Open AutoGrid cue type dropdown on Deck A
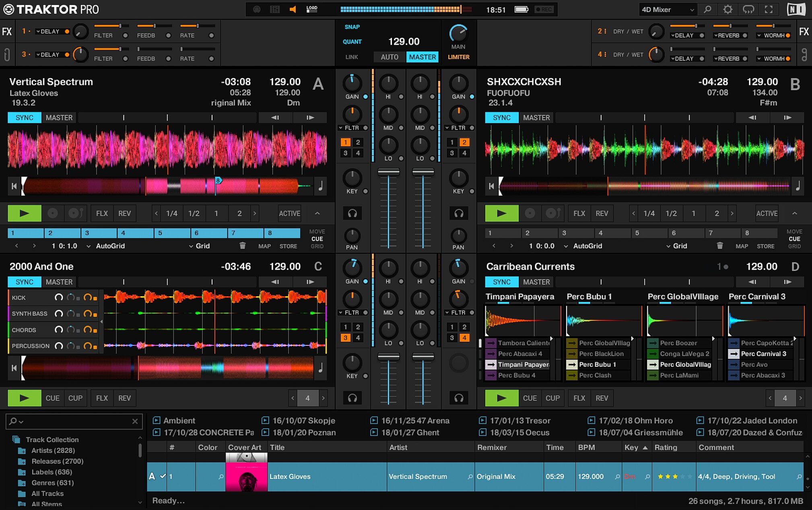 (x=106, y=246)
